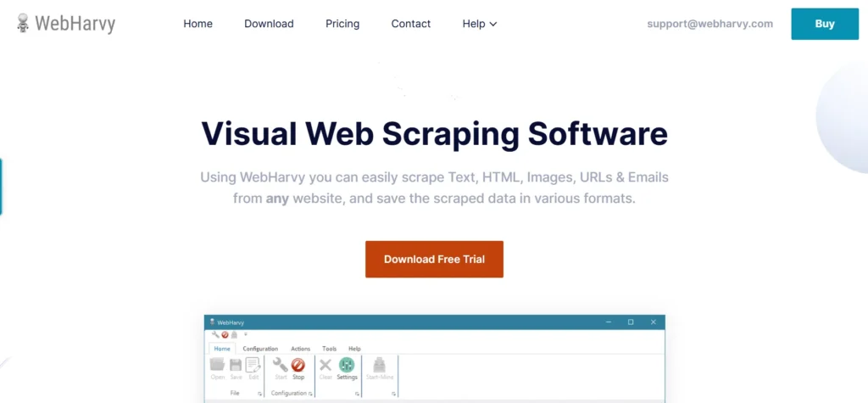The image size is (868, 403).
Task: Expand the launcher arrow under Start-Mine group
Action: click(x=393, y=395)
